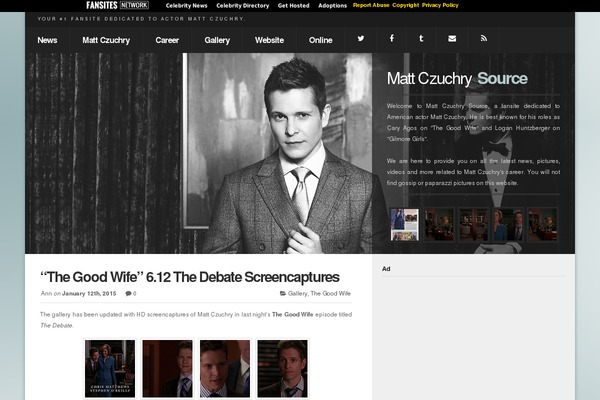
Task: Go to Celebrity Directory
Action: (x=243, y=6)
